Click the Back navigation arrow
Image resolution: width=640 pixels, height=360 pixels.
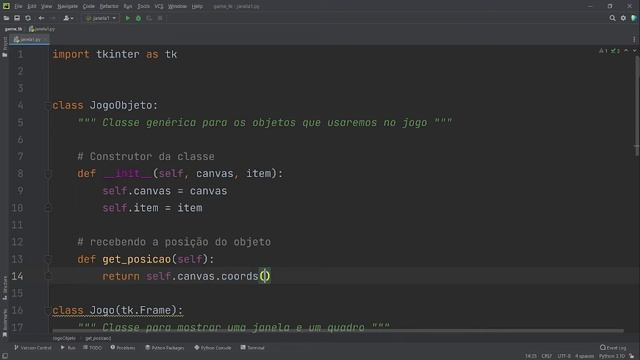(41, 18)
